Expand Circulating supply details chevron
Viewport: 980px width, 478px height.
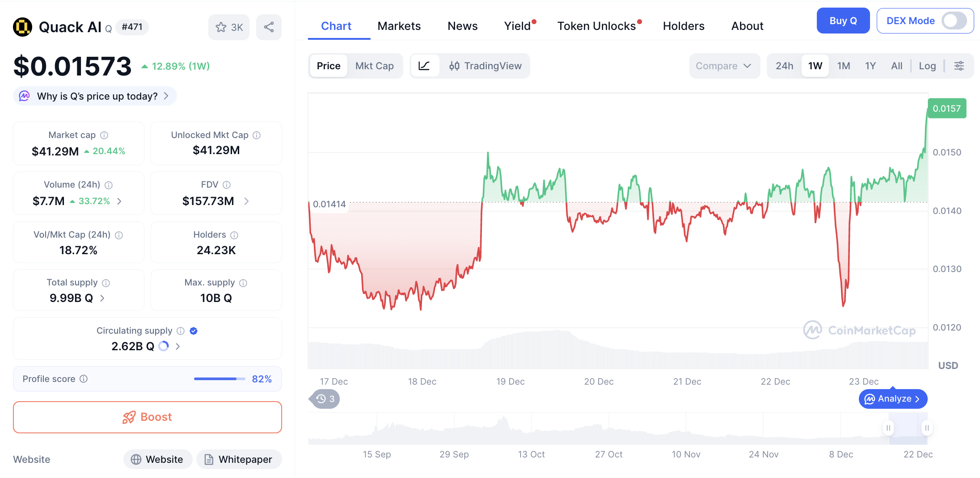(x=178, y=346)
